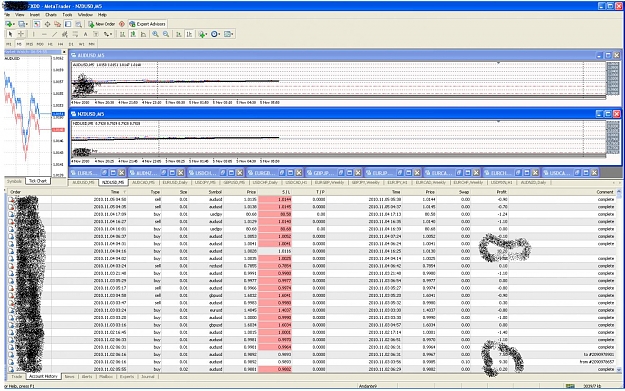Click the New Order button
The height and width of the screenshot is (391, 625).
click(102, 24)
